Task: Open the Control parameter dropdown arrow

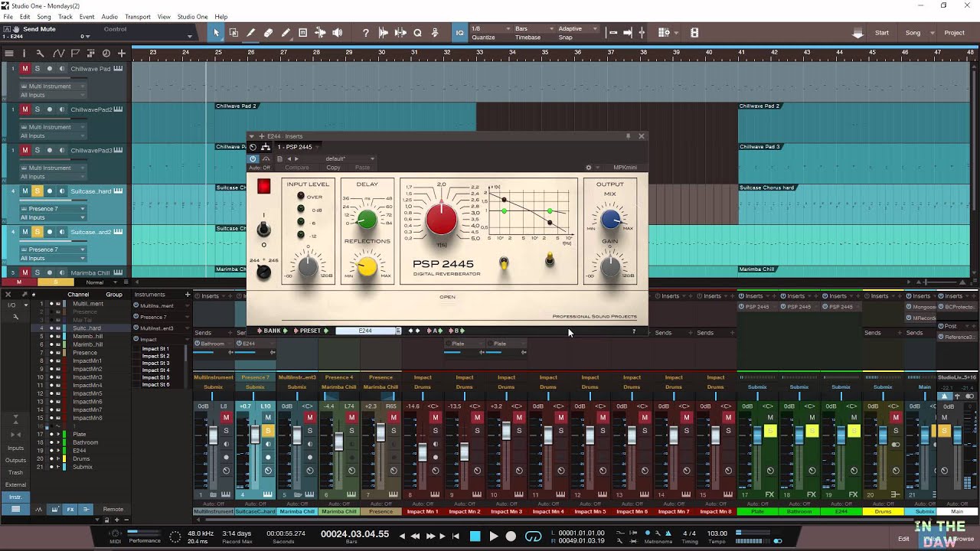Action: coord(189,36)
